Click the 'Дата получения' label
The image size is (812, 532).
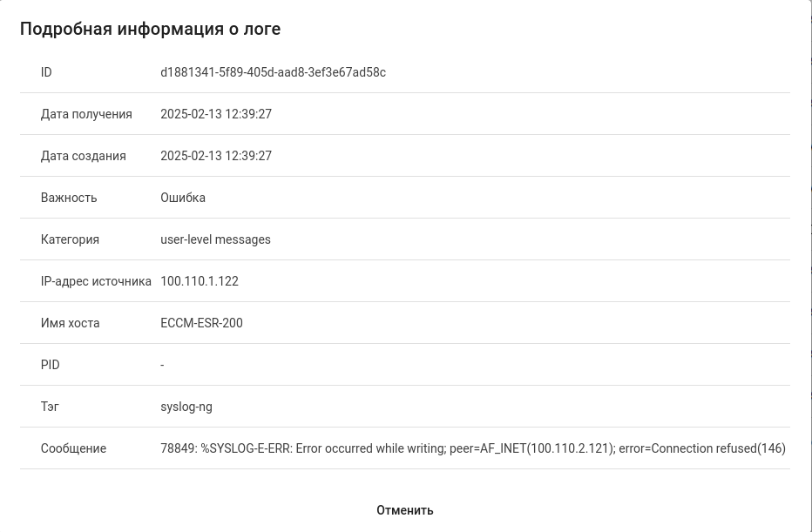click(86, 114)
